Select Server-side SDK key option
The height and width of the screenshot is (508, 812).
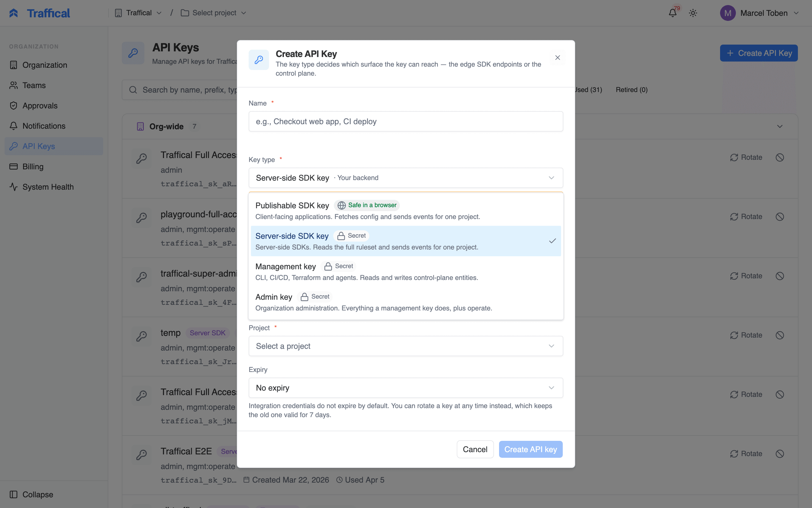pos(406,241)
